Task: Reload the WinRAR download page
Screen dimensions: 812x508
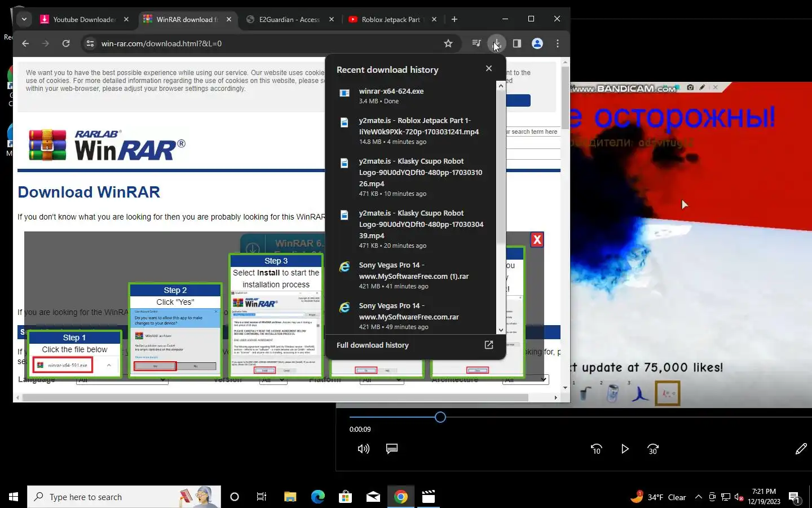Action: (66, 43)
